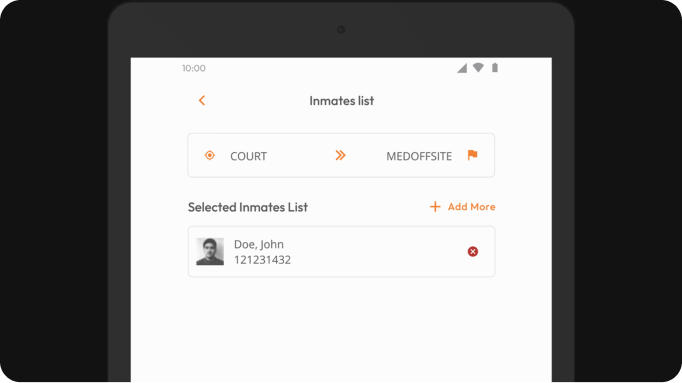This screenshot has height=383, width=682.
Task: Tap the cellular signal icon
Action: pos(462,68)
